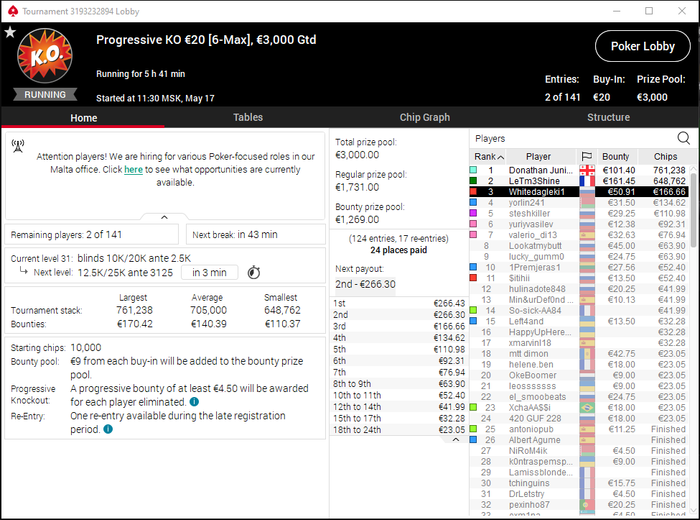Viewport: 700px width, 520px height.
Task: Follow the 'here' hiring link
Action: (x=133, y=170)
